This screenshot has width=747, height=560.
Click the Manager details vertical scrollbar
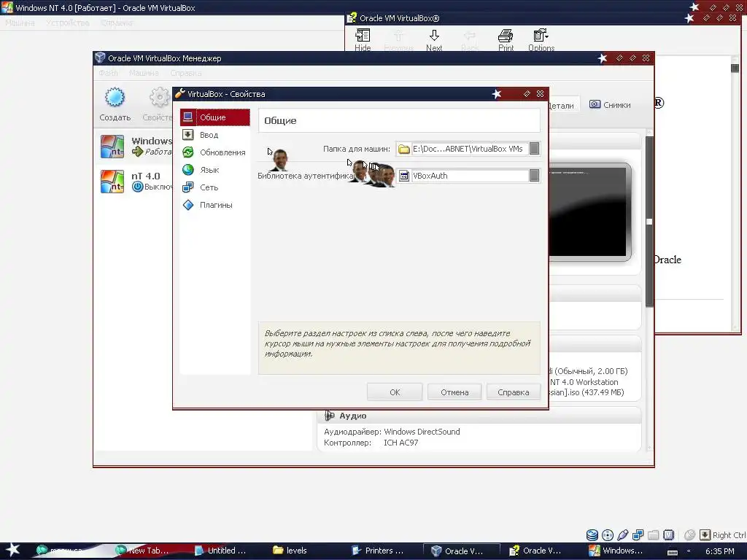(x=649, y=222)
